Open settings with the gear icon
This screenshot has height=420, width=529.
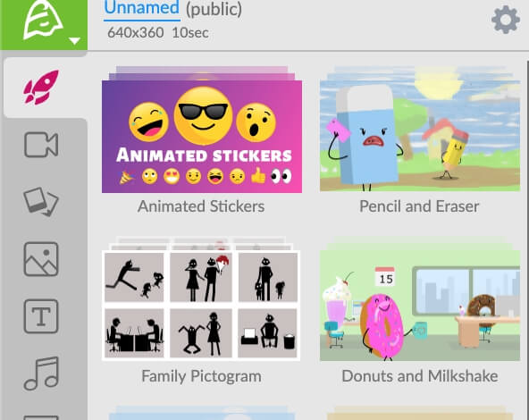click(506, 20)
